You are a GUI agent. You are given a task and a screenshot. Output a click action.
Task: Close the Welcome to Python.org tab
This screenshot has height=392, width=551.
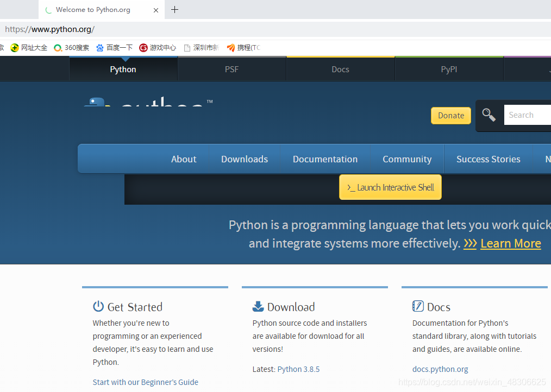point(156,10)
